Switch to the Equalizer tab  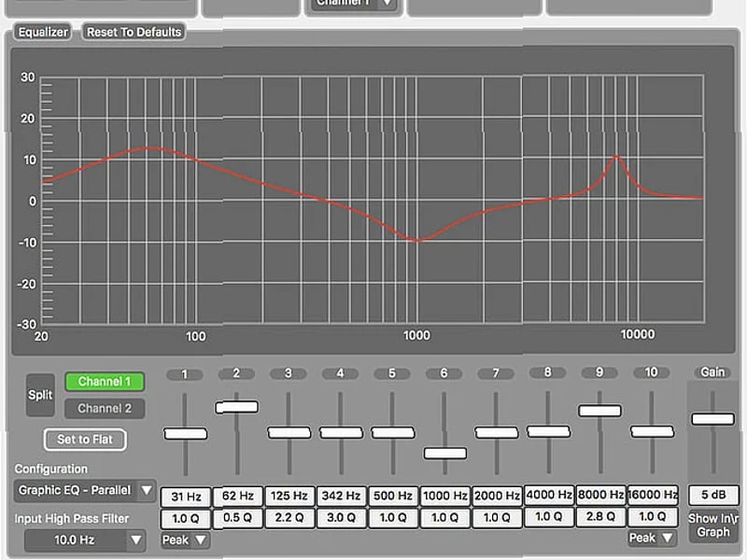44,31
